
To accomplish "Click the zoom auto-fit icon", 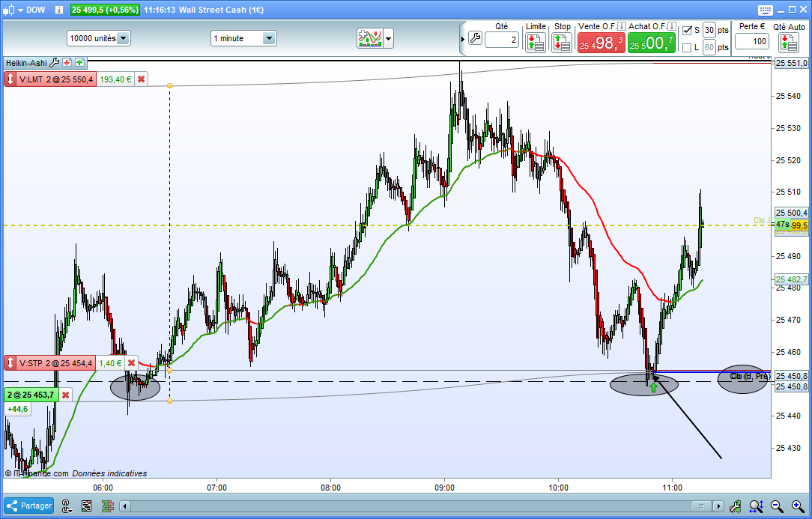I will 756,506.
